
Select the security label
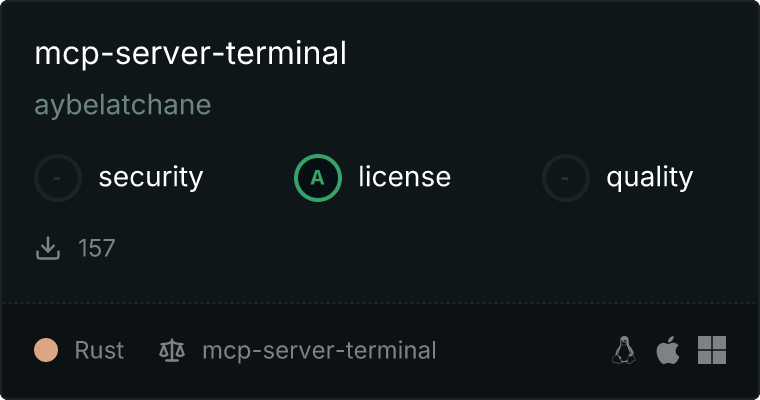pos(151,177)
